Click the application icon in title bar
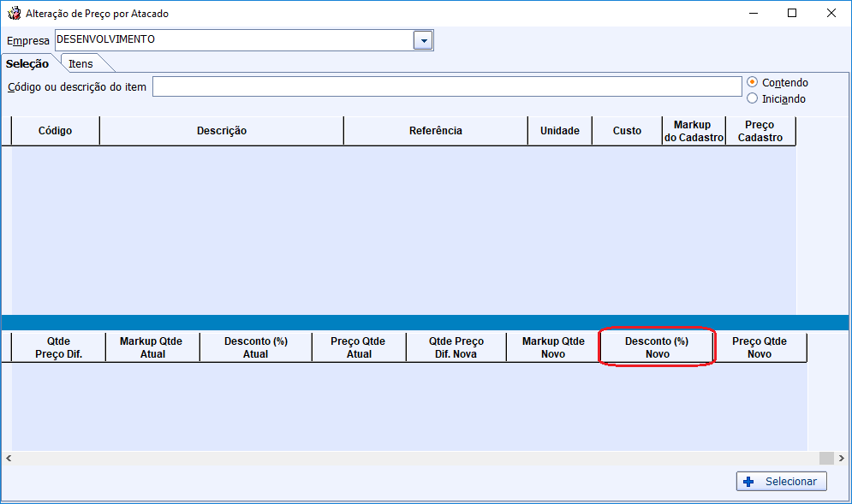 click(x=14, y=14)
